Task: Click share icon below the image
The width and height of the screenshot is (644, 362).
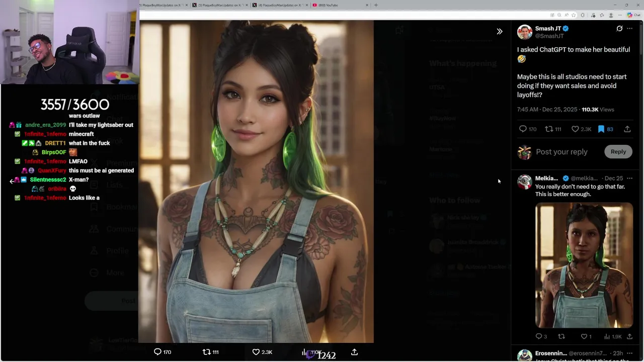Action: (x=354, y=352)
